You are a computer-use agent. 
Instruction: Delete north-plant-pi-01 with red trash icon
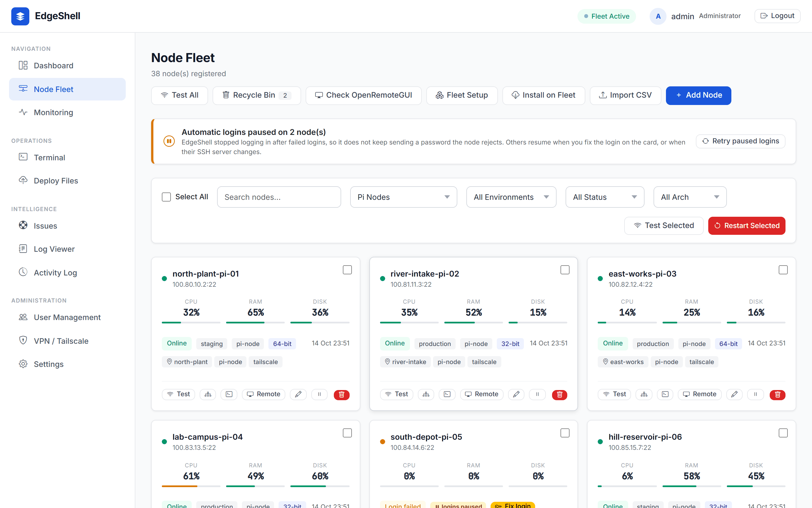tap(342, 395)
